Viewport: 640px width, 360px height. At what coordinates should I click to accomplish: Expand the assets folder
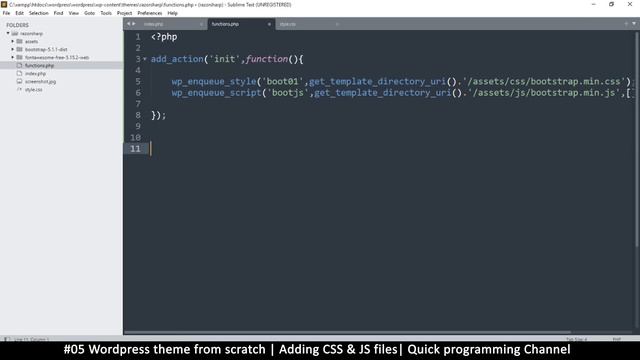point(13,41)
